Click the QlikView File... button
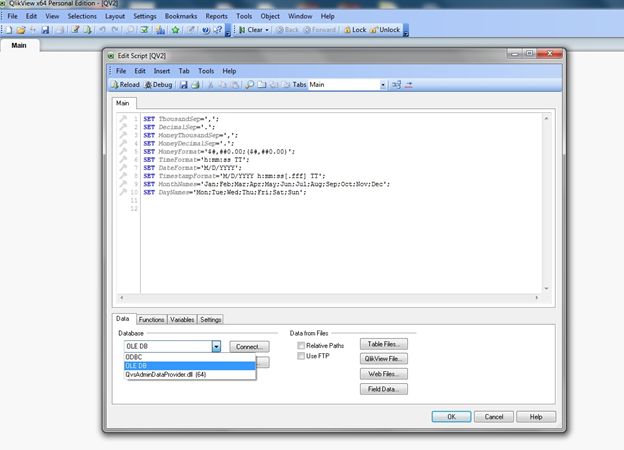Image resolution: width=624 pixels, height=450 pixels. [x=384, y=359]
